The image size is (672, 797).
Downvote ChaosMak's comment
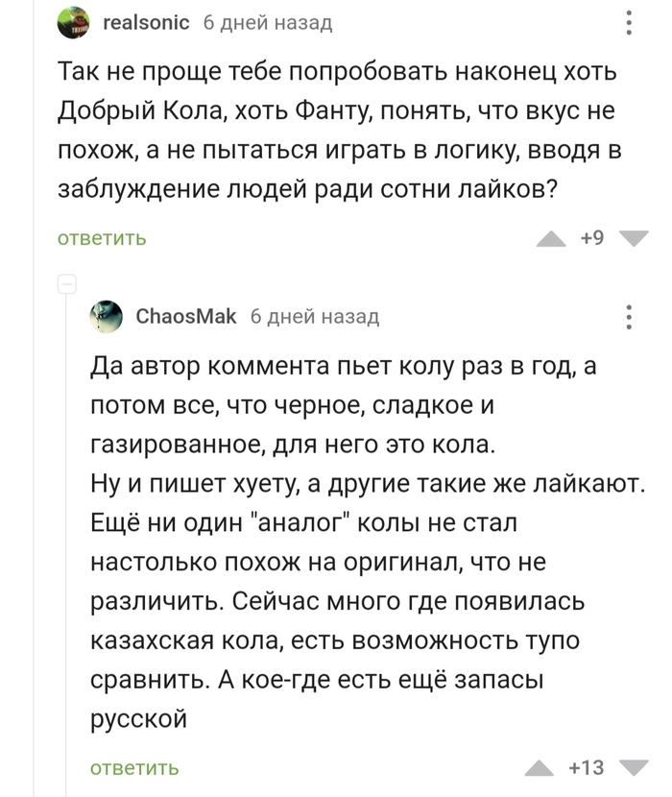[632, 767]
